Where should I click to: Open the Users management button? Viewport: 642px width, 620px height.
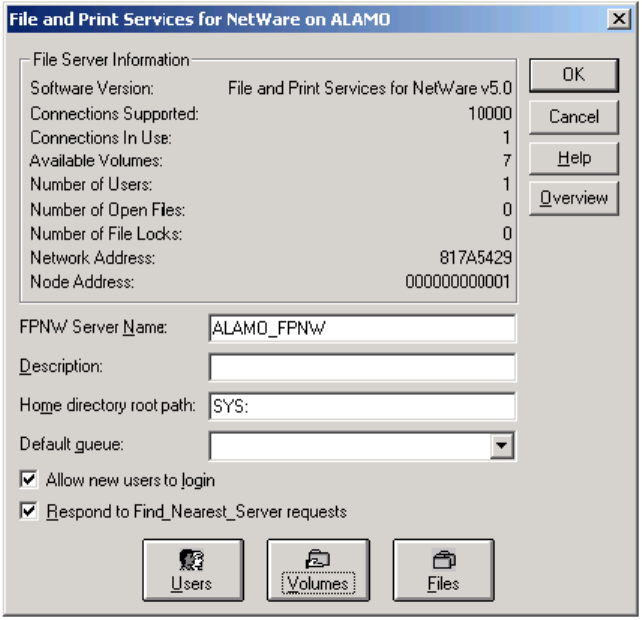point(193,570)
